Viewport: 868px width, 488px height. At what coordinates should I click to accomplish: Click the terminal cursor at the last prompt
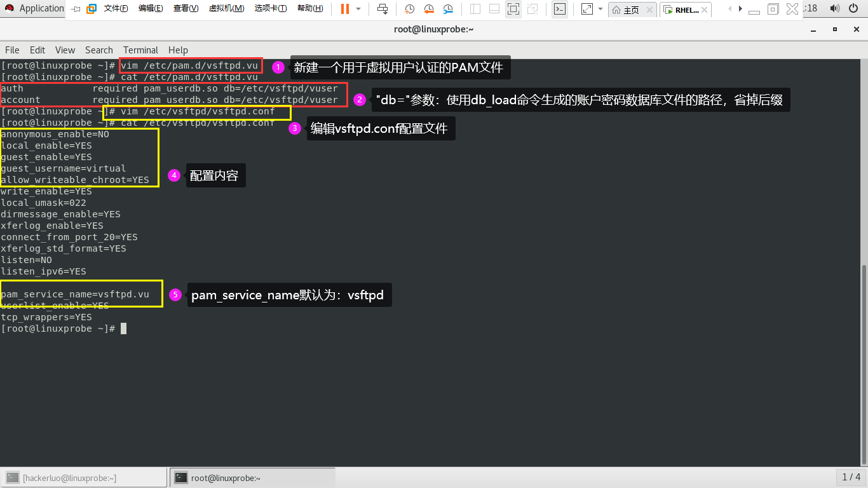123,329
